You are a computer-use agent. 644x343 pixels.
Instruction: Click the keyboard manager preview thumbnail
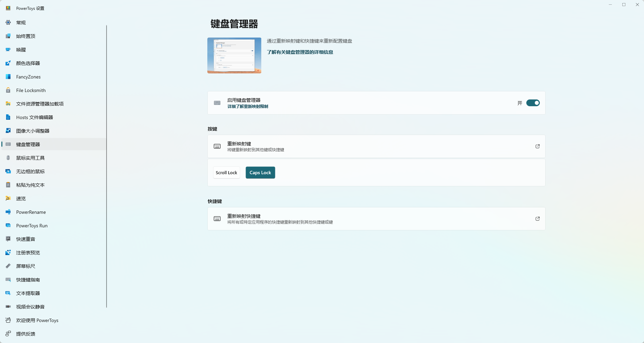234,55
